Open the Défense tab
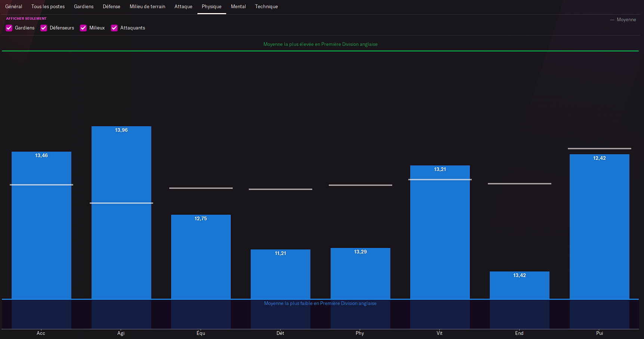Image resolution: width=644 pixels, height=339 pixels. click(x=112, y=7)
